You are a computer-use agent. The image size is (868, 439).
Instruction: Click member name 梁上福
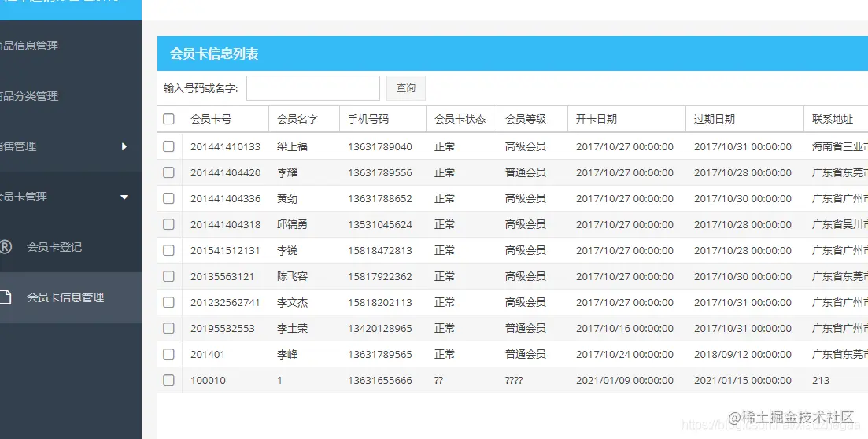point(292,146)
